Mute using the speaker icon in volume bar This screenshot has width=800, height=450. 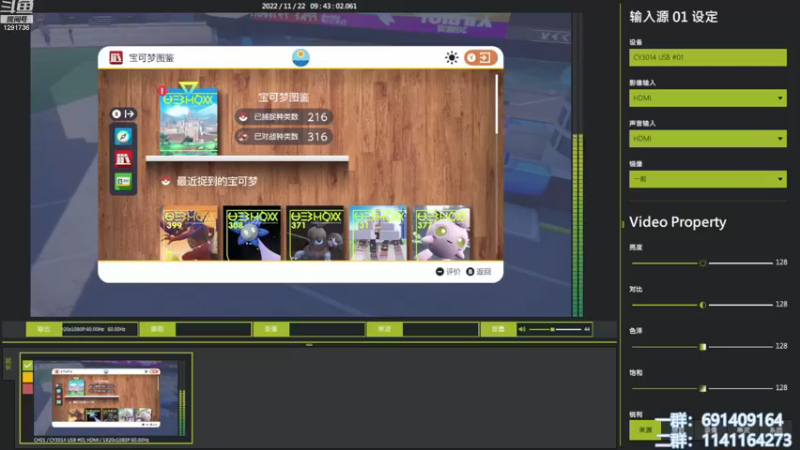pos(522,329)
